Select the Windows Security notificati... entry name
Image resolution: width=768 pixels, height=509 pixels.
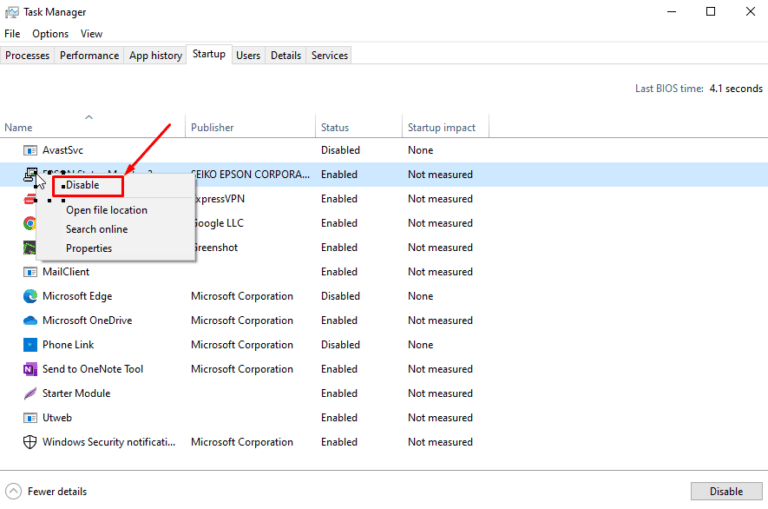[109, 442]
